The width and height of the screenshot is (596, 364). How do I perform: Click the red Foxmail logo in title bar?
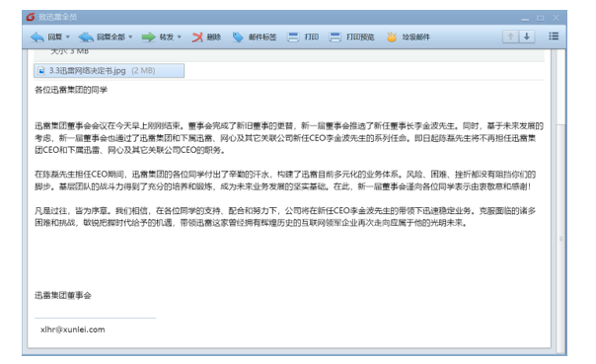coord(31,17)
